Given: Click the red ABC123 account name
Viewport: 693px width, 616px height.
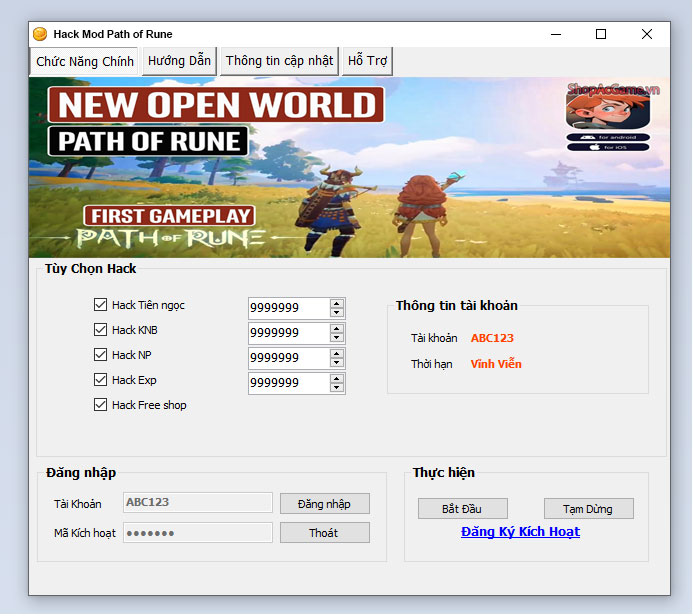Looking at the screenshot, I should pos(492,338).
